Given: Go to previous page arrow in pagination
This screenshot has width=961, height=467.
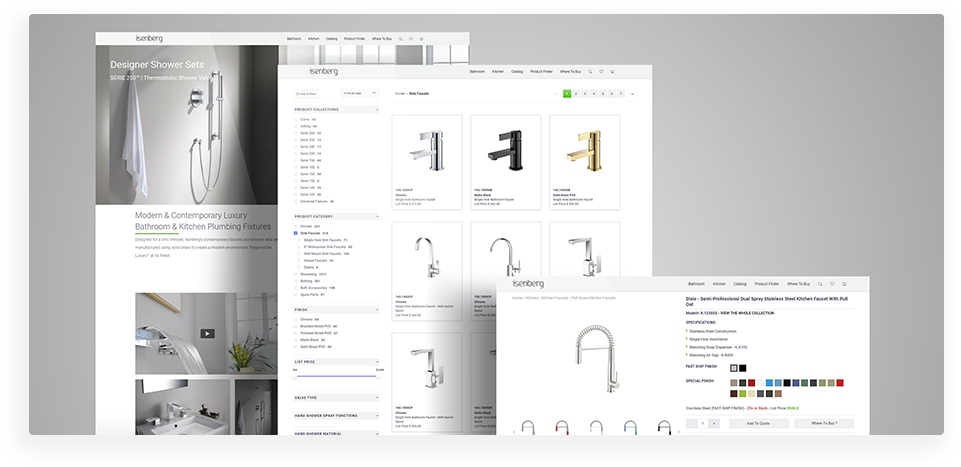Looking at the screenshot, I should pos(555,94).
